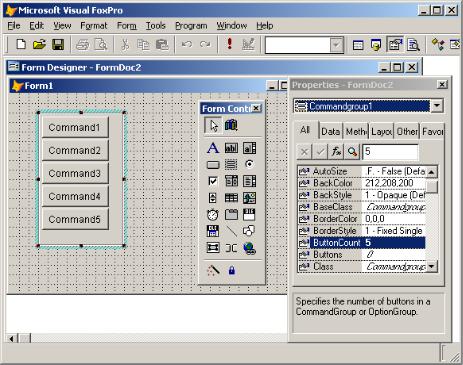The height and width of the screenshot is (365, 463).
Task: Select the Container control tool
Action: [213, 248]
